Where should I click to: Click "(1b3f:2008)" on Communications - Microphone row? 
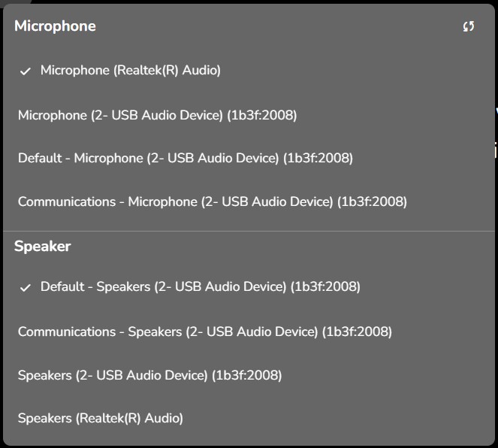tap(372, 201)
